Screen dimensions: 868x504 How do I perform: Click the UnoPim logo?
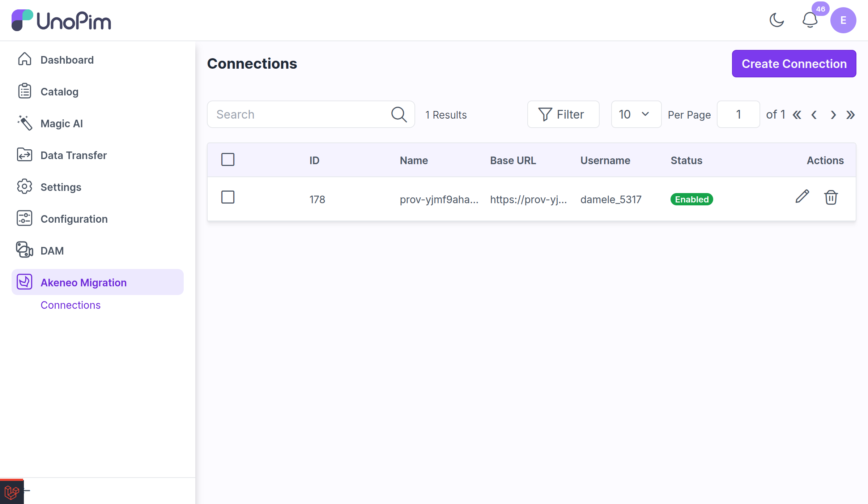pos(61,20)
